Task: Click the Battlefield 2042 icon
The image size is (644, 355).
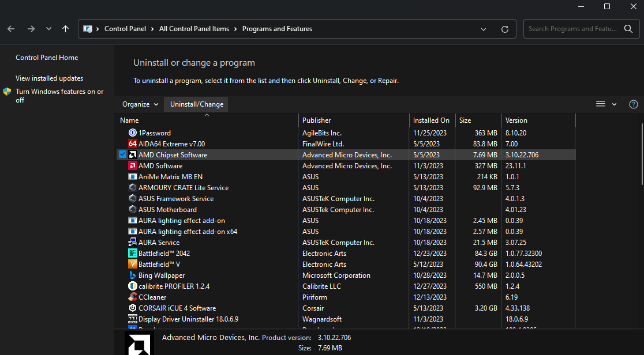Action: coord(133,254)
